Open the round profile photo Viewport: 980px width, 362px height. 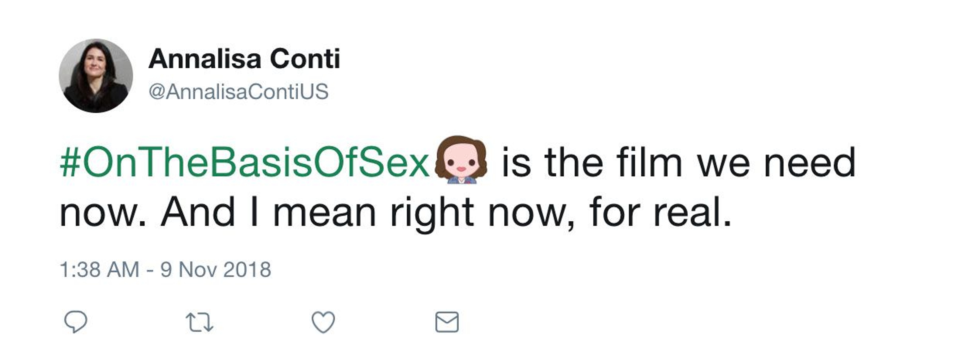[96, 76]
